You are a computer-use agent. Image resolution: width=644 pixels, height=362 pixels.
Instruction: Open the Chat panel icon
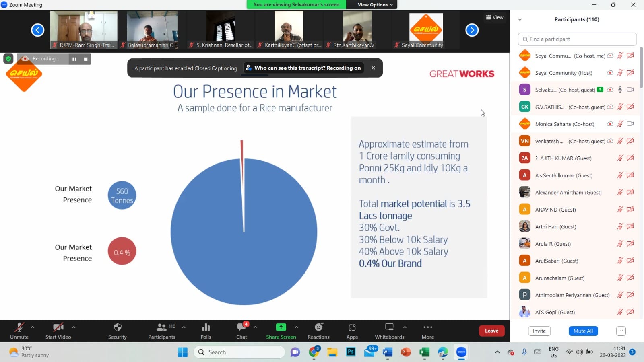pyautogui.click(x=242, y=327)
